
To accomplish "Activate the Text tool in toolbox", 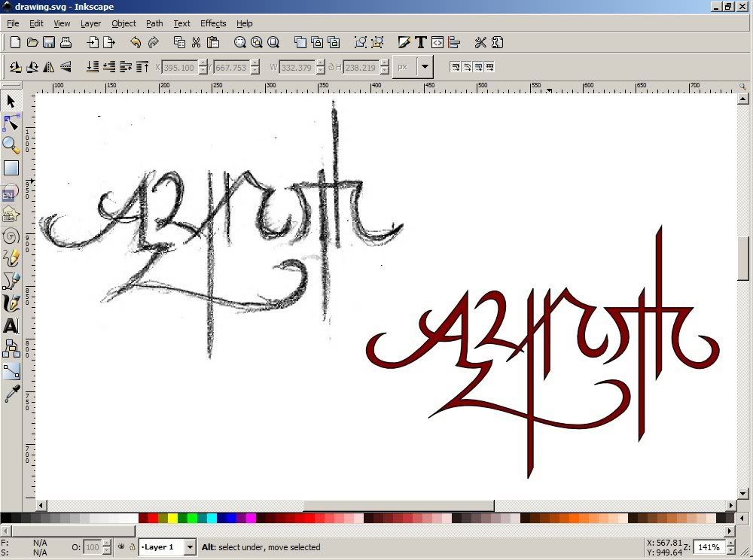I will point(11,326).
